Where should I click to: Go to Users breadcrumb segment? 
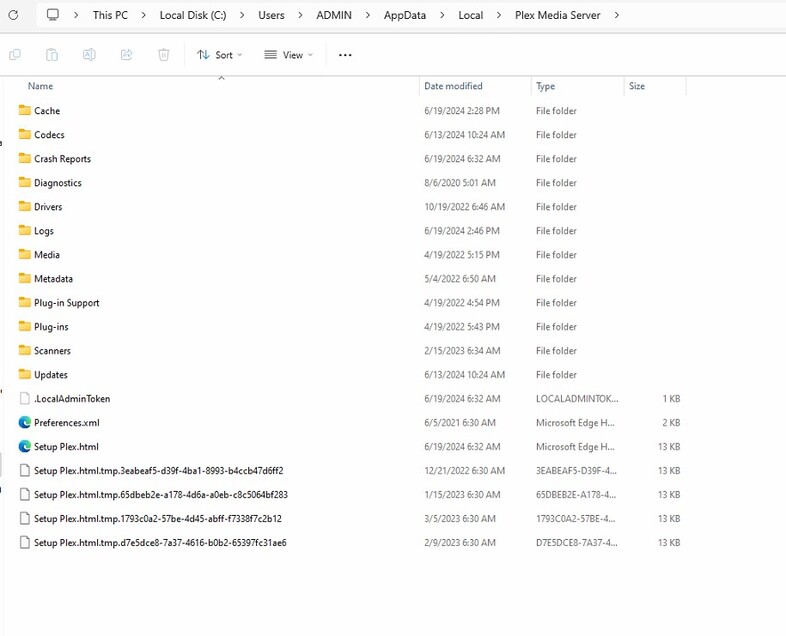point(271,15)
